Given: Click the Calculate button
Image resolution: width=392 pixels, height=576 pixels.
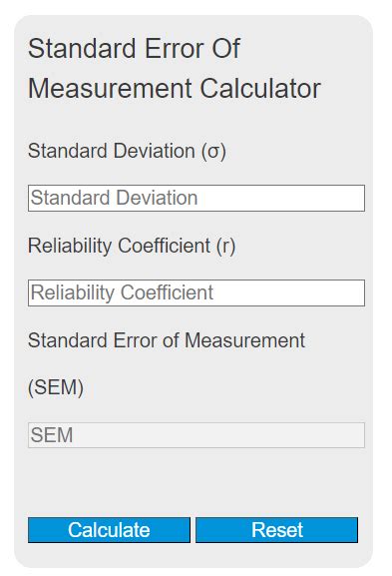Looking at the screenshot, I should 109,530.
